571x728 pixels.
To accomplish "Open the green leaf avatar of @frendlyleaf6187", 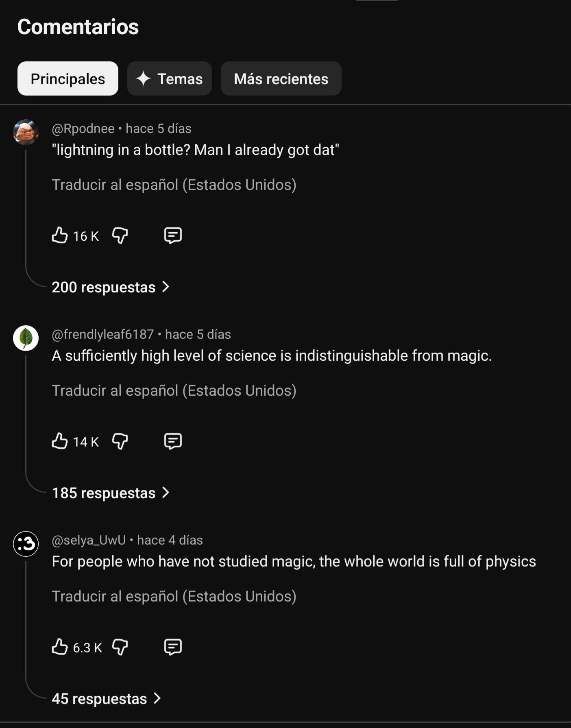I will (x=26, y=338).
